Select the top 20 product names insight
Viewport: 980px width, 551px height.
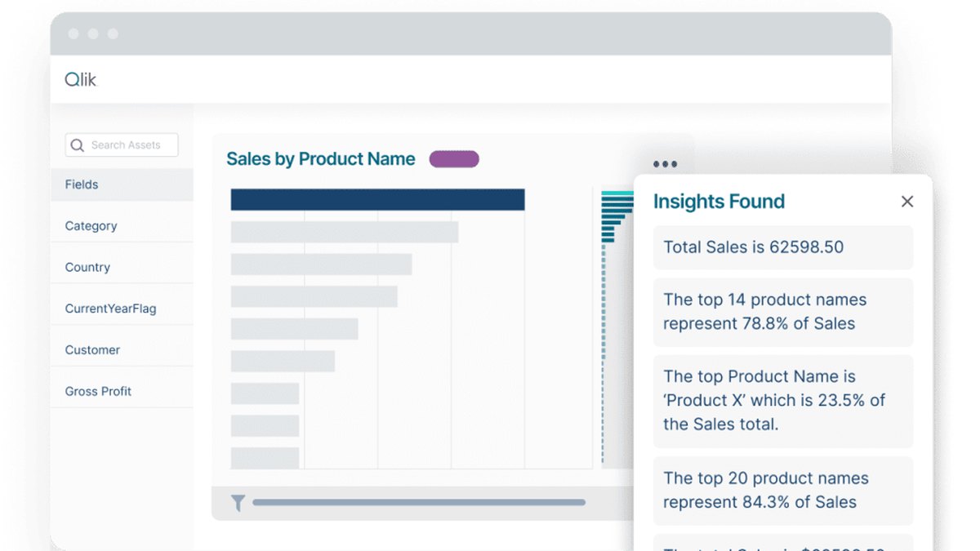[783, 491]
